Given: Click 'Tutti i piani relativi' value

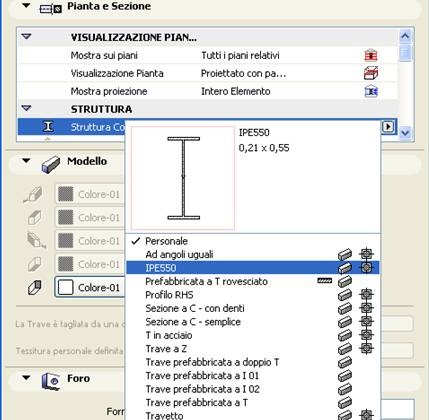Looking at the screenshot, I should [240, 55].
